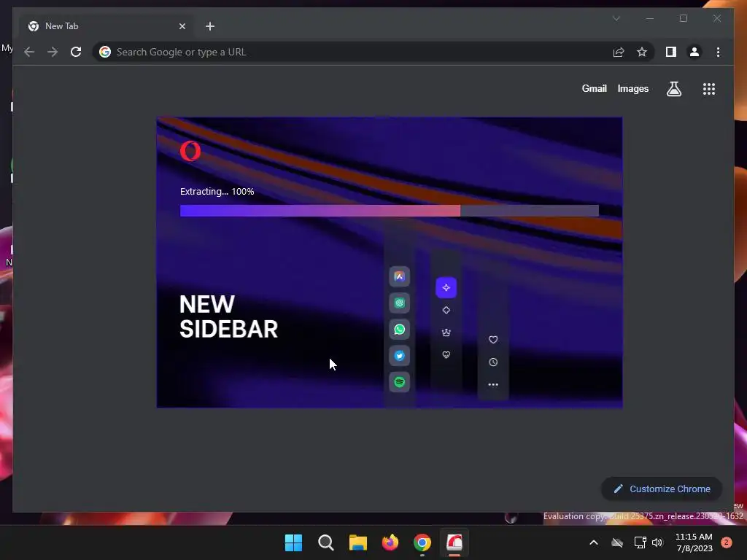Click the Chrome back arrow
The image size is (747, 560).
(x=29, y=52)
